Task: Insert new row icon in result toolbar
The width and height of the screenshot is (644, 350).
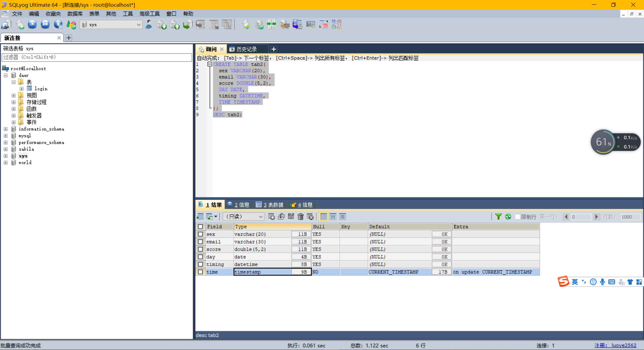Action: pyautogui.click(x=271, y=217)
